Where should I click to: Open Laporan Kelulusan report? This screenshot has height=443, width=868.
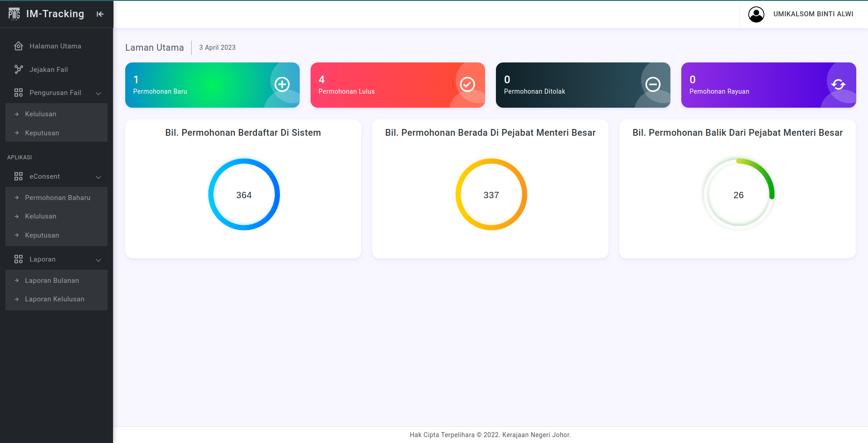tap(55, 299)
